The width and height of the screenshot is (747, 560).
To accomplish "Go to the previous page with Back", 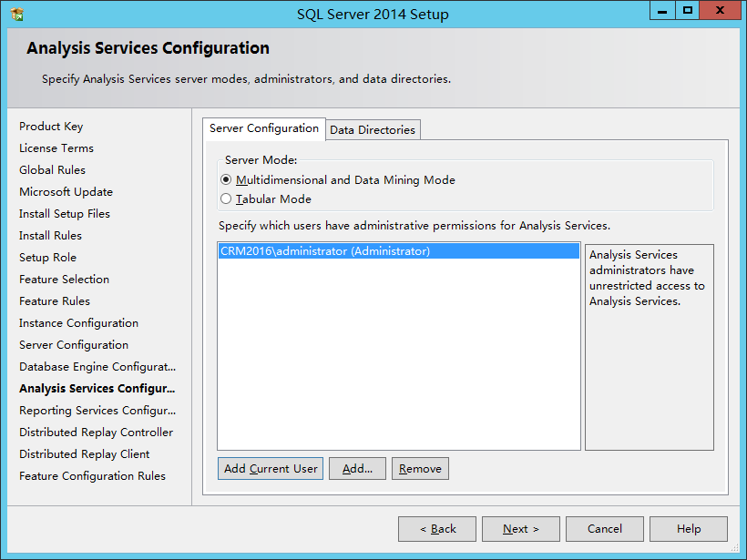I will 437,529.
